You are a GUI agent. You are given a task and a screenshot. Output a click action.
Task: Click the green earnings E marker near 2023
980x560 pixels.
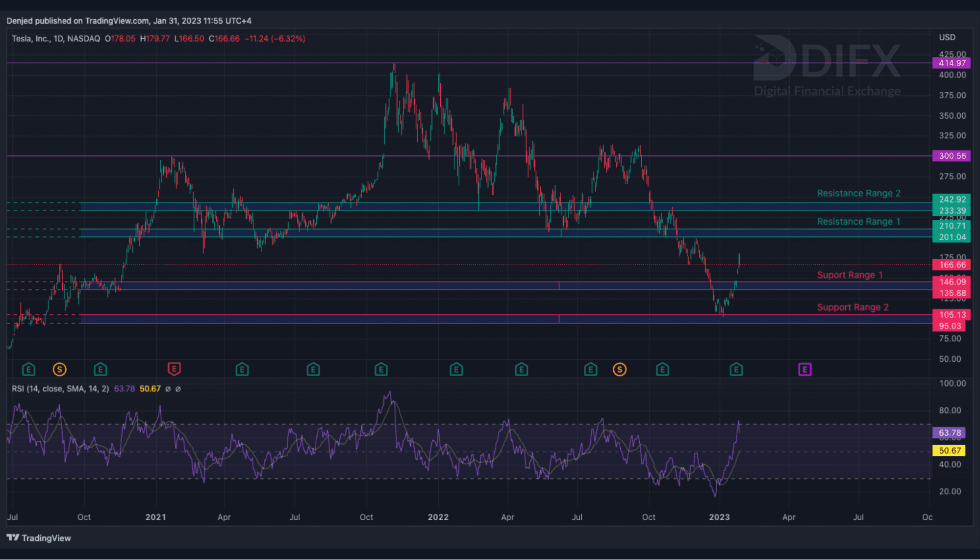coord(736,369)
